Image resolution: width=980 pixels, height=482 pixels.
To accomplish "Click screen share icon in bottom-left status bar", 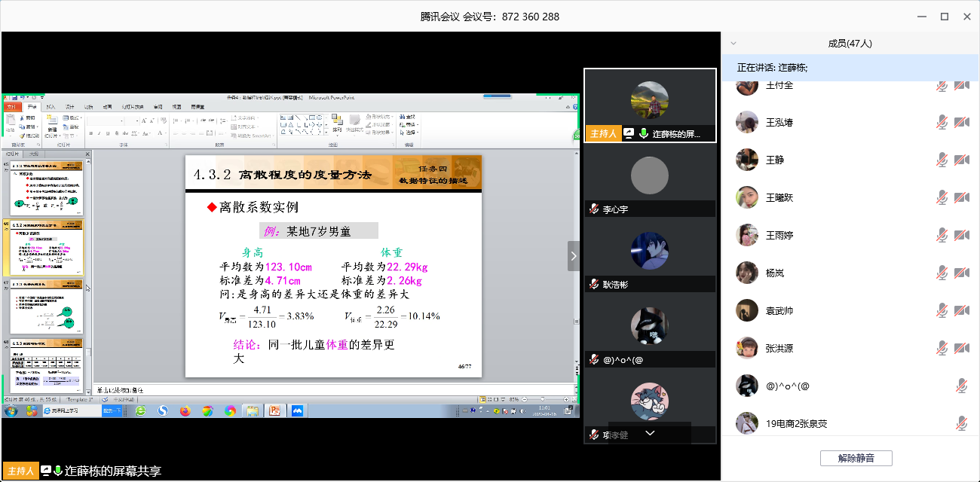I will coord(46,471).
